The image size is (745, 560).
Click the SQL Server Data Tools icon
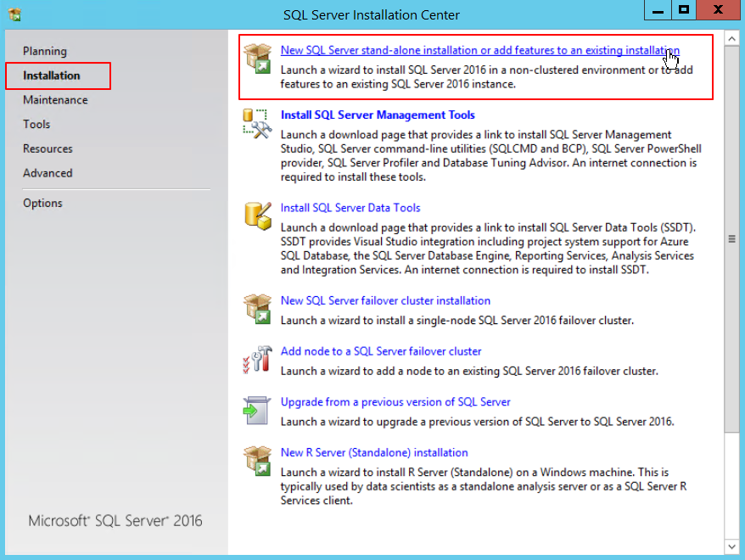point(258,216)
